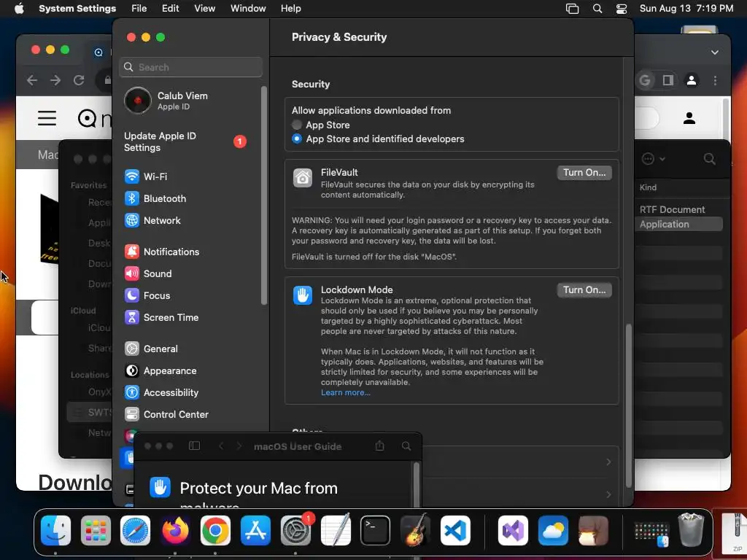The image size is (747, 560).
Task: Reload the page in Chrome
Action: (79, 80)
